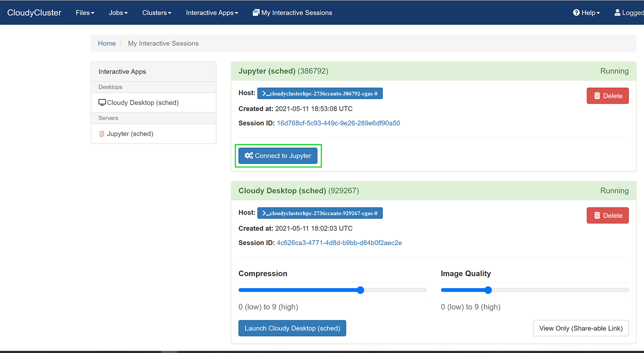Open Cloudy Desktop host shell 929267 button
Screen dimensions: 644x353
(320, 213)
